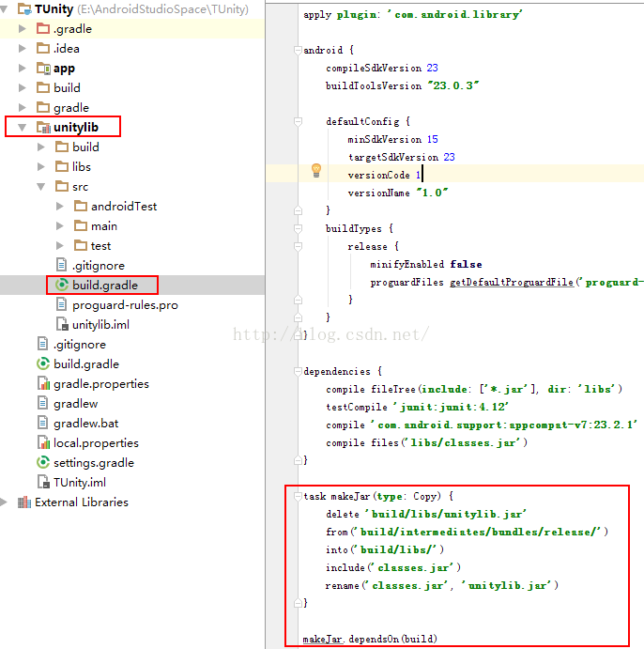Click the .gradle folder icon

[43, 28]
